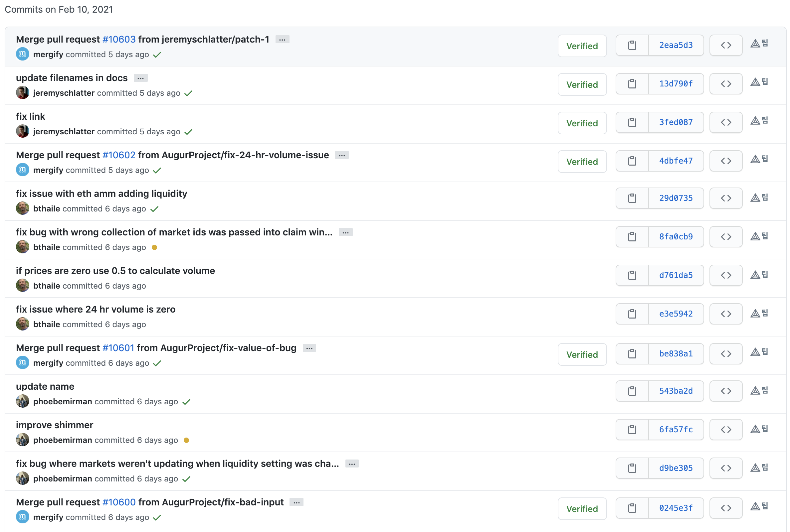The image size is (790, 532).
Task: Expand truncated claim win commit message
Action: pyautogui.click(x=345, y=233)
